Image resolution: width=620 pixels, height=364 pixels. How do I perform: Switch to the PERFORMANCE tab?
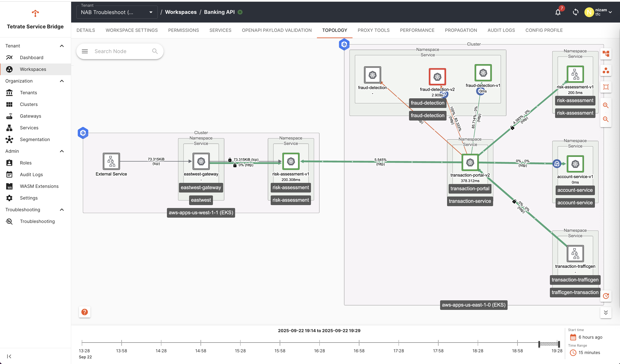pyautogui.click(x=417, y=30)
